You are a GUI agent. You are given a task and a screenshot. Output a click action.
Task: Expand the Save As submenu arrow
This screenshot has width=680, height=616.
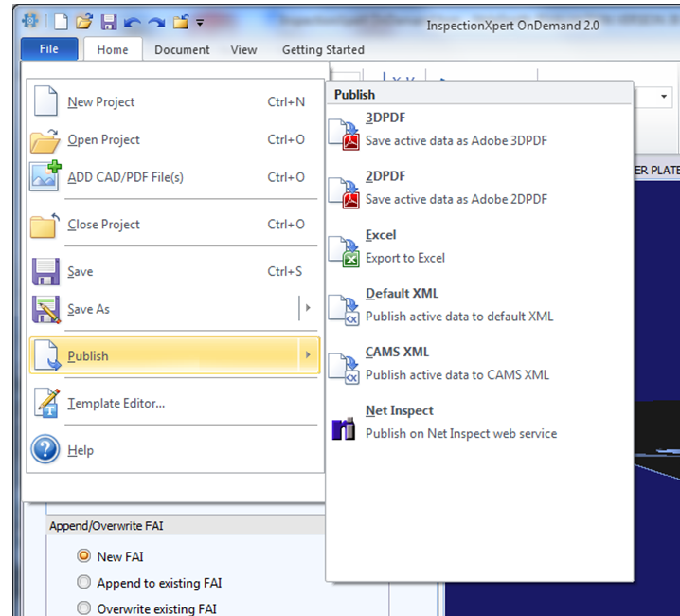tap(309, 308)
